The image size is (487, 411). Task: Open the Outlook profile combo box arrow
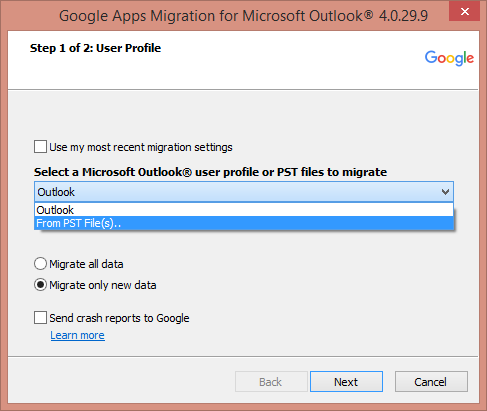pyautogui.click(x=445, y=192)
